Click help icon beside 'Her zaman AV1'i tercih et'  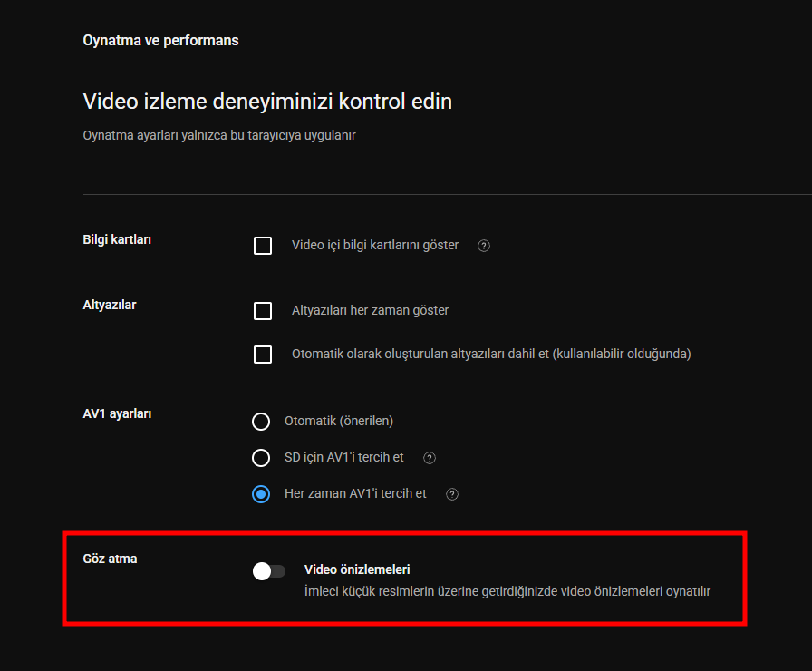click(452, 494)
